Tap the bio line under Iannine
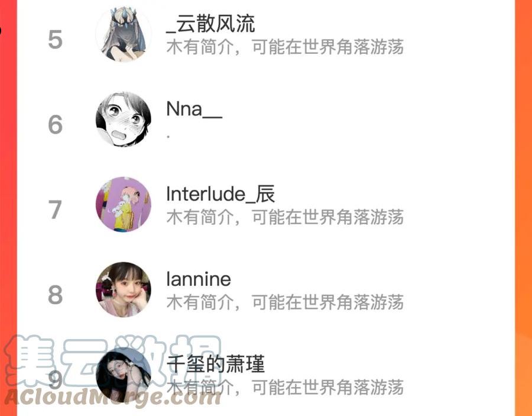The image size is (532, 416). [x=285, y=302]
